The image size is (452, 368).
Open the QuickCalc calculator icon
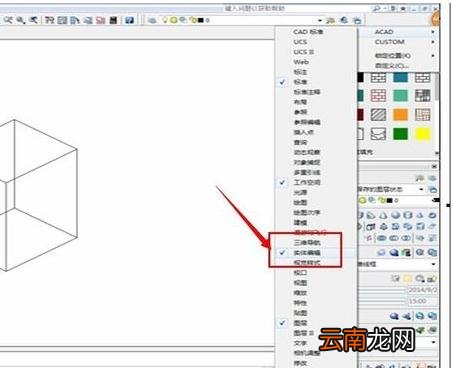113,20
